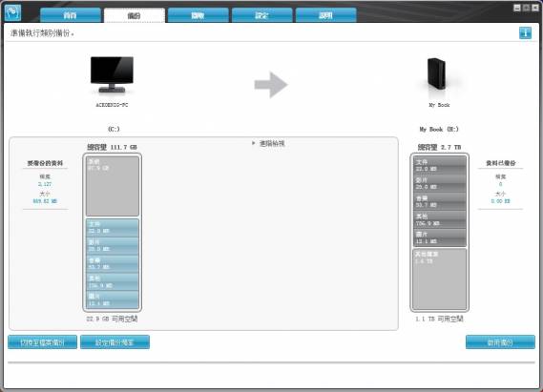Click the gray arrow between devices
The width and height of the screenshot is (543, 392).
(271, 85)
